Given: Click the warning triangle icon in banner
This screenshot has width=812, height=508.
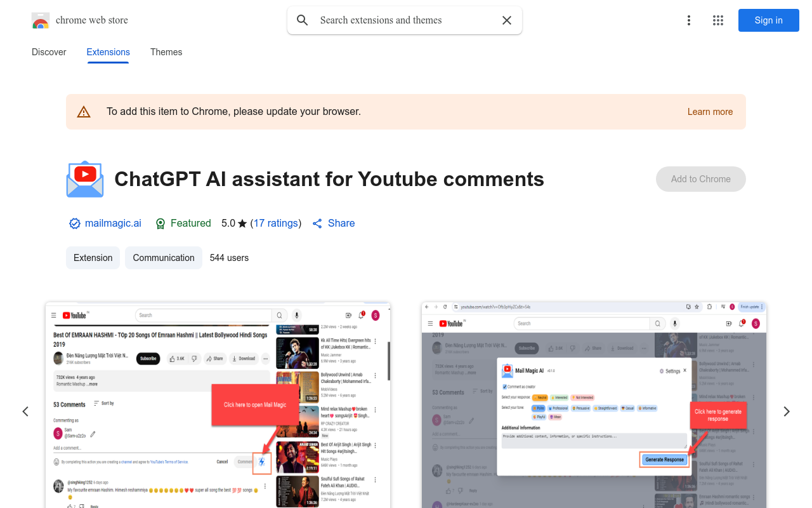Looking at the screenshot, I should click(84, 112).
